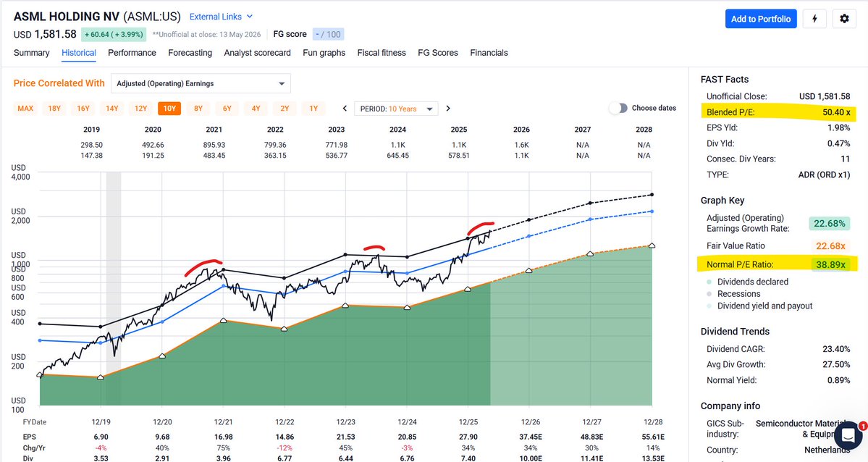This screenshot has width=868, height=462.
Task: Toggle Dividend yield and payout legend item
Action: (x=759, y=306)
